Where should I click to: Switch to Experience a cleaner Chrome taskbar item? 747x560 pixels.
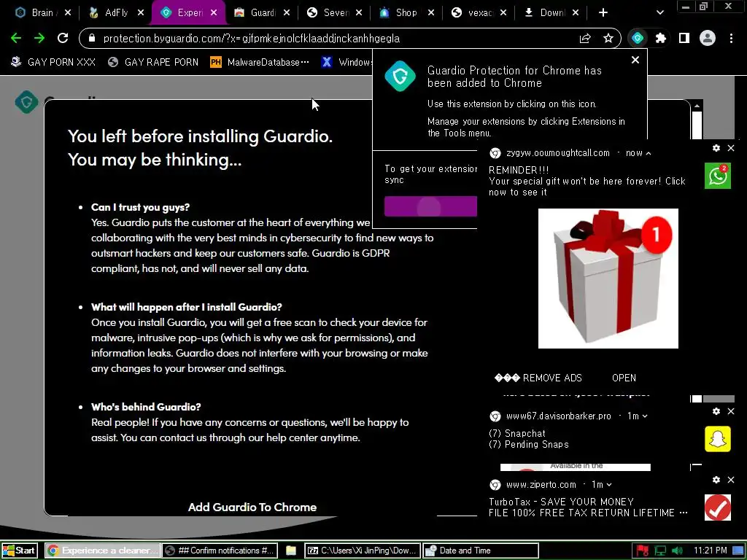coord(103,551)
